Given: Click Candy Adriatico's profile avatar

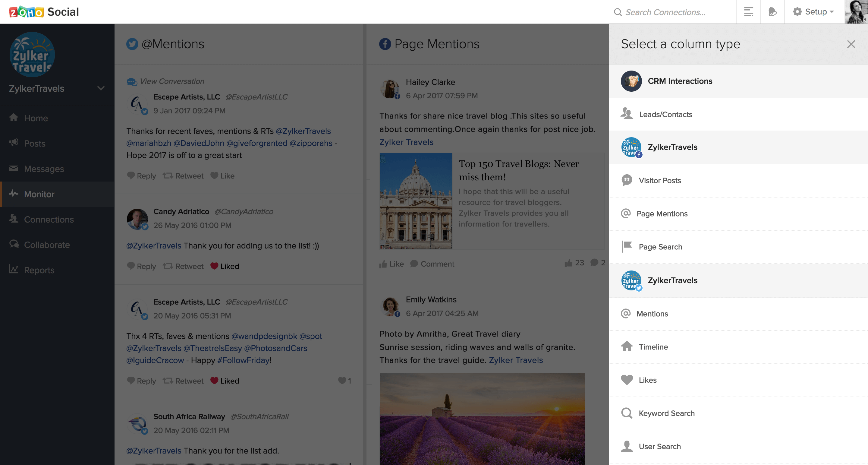Looking at the screenshot, I should click(137, 219).
